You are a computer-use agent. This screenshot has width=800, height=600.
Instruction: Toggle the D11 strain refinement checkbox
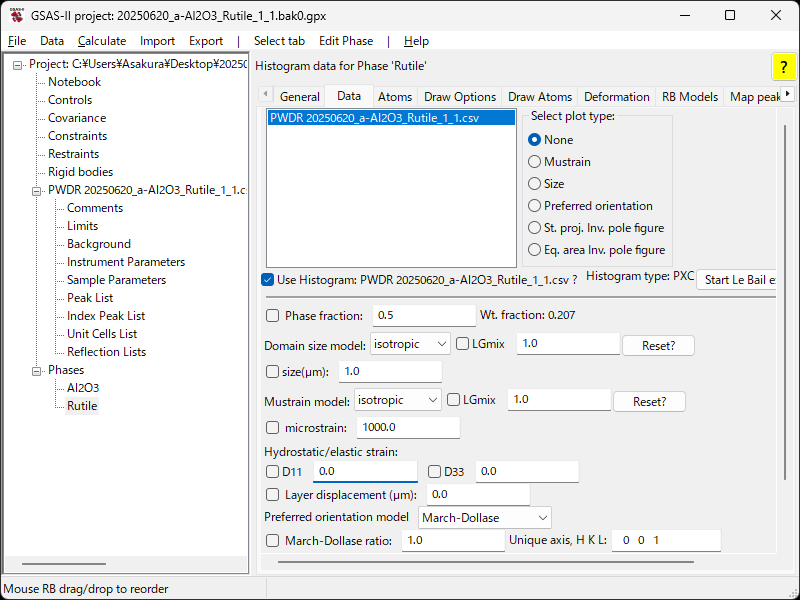point(273,472)
